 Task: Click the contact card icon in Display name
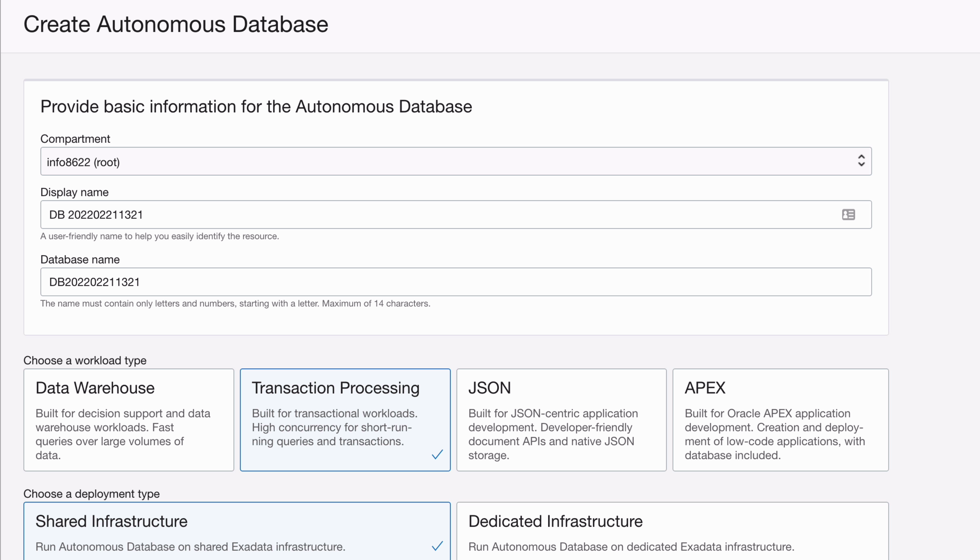pyautogui.click(x=848, y=215)
